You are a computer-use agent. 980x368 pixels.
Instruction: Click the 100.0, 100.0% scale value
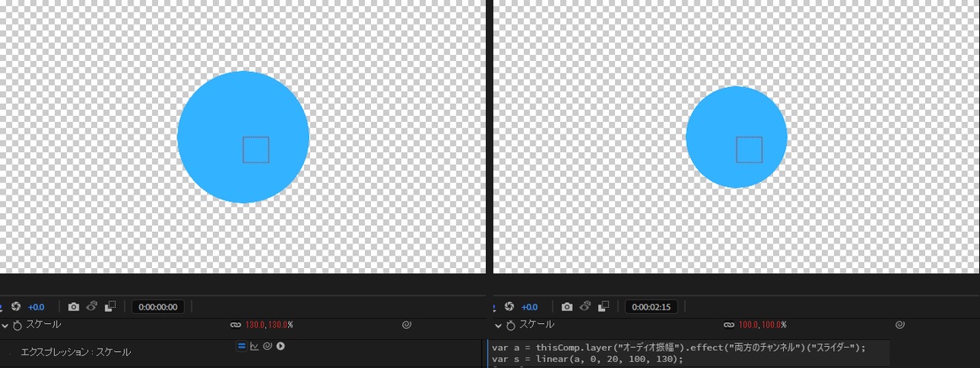[763, 326]
